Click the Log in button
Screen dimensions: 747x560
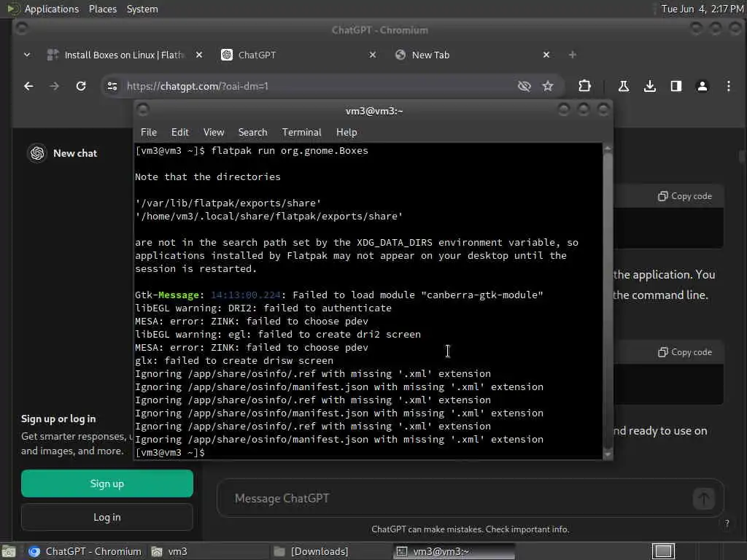107,517
